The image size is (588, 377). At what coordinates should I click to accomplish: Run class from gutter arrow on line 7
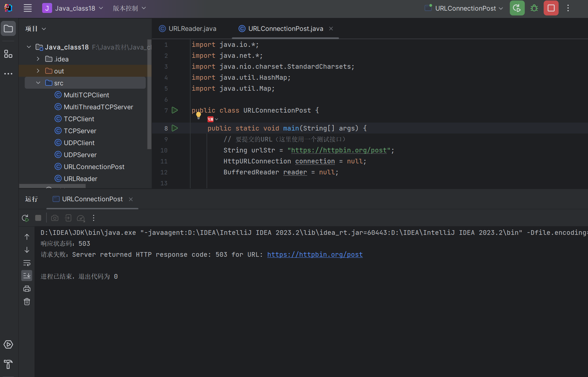click(175, 110)
